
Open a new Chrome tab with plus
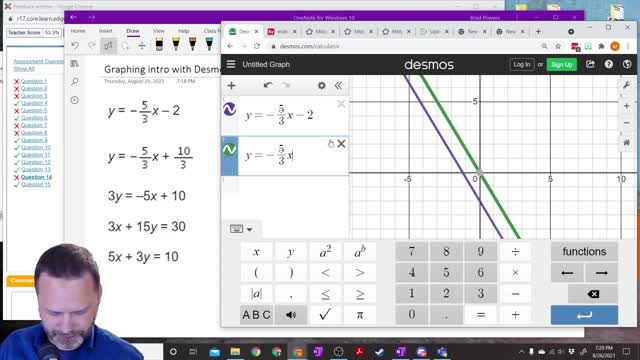pyautogui.click(x=538, y=31)
